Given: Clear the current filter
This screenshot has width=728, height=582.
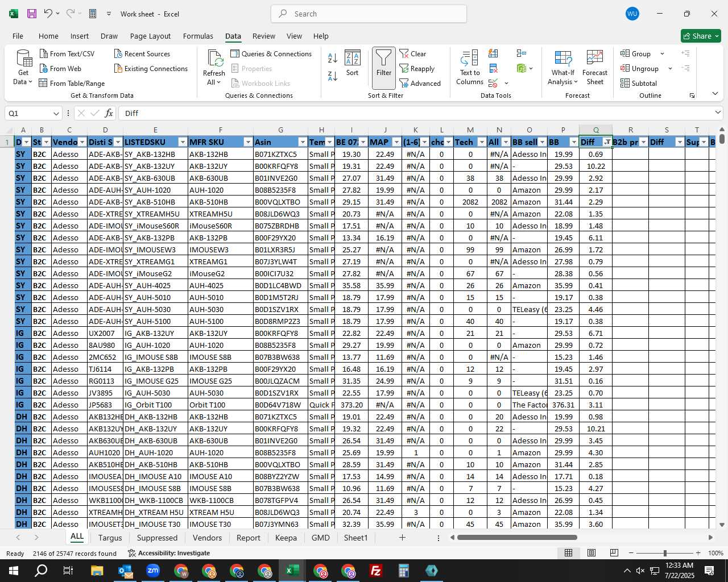Looking at the screenshot, I should 413,53.
